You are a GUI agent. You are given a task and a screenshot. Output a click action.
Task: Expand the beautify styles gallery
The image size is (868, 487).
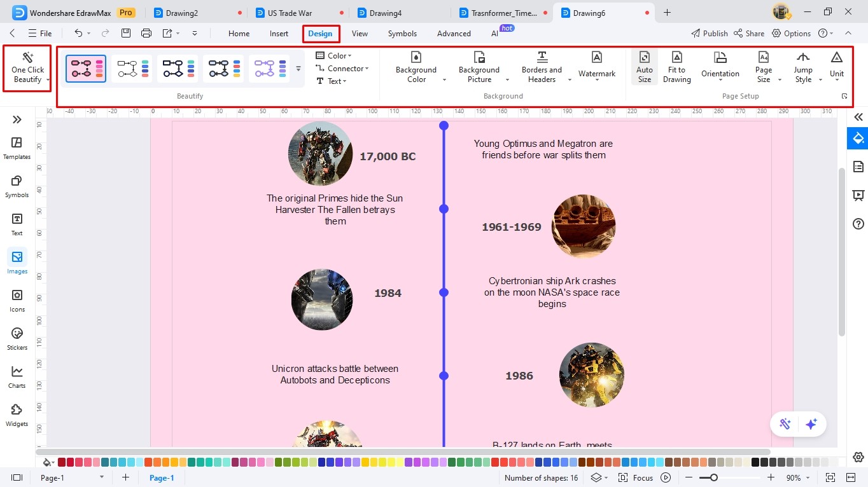point(298,69)
